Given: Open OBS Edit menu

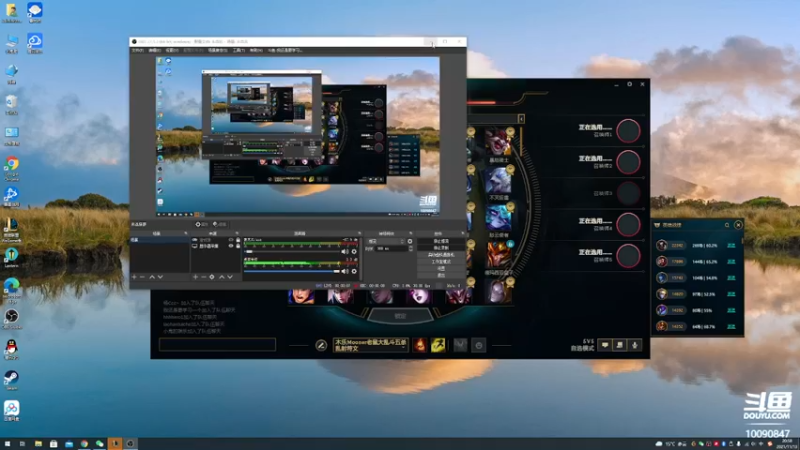Looking at the screenshot, I should [155, 51].
